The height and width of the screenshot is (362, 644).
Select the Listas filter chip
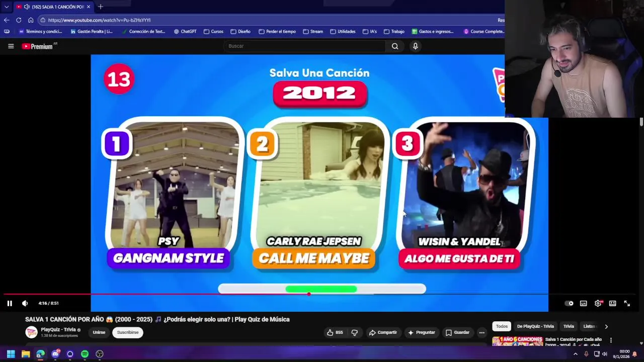pyautogui.click(x=589, y=326)
